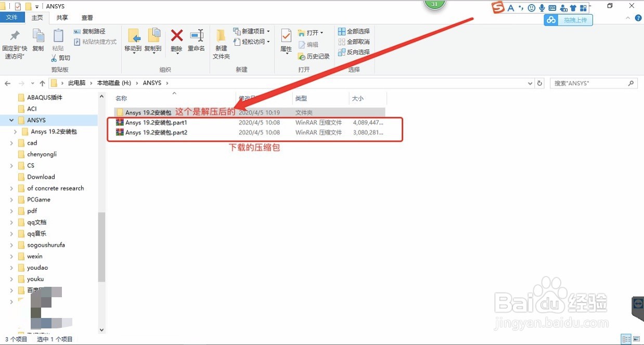Switch to large icons view in status bar

(637, 339)
